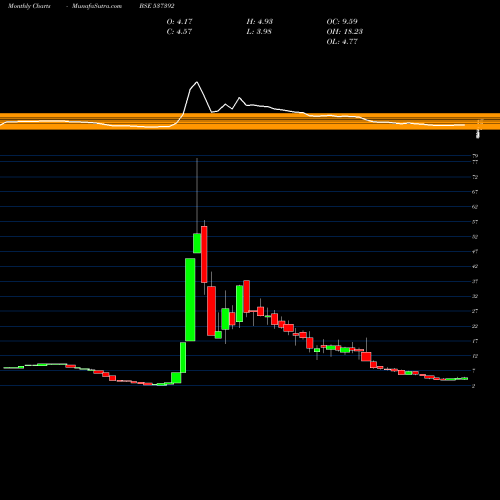Click the price axis label '22'
The width and height of the screenshot is (500, 500).
tap(475, 326)
